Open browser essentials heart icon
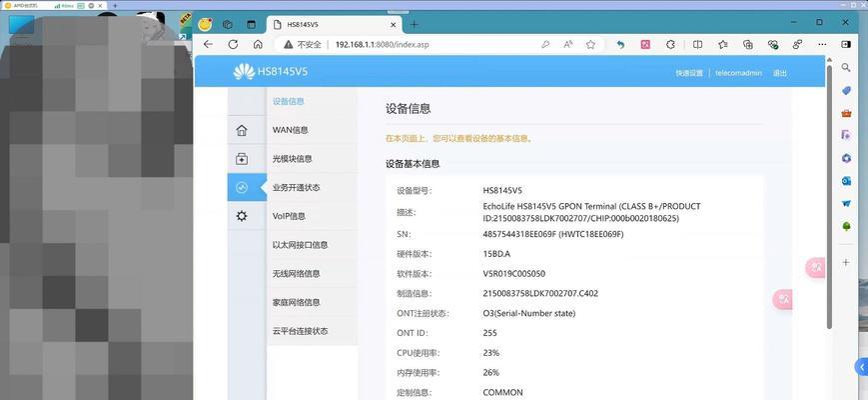868x400 pixels. [773, 45]
